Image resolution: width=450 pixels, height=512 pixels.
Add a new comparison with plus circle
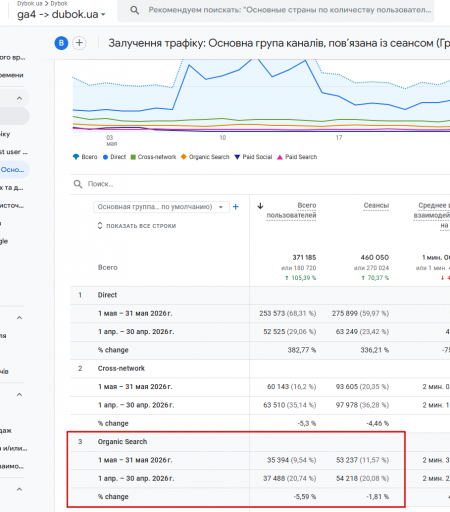click(x=79, y=43)
